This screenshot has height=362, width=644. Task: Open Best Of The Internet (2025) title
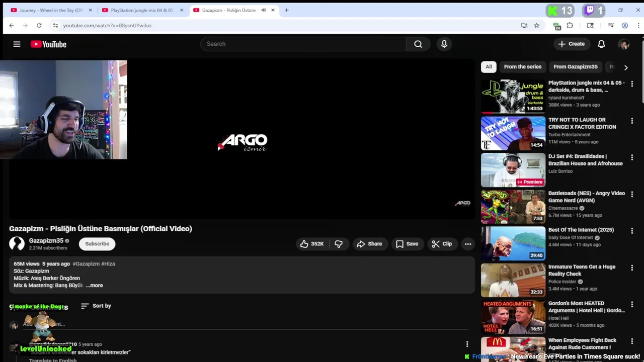click(x=581, y=230)
